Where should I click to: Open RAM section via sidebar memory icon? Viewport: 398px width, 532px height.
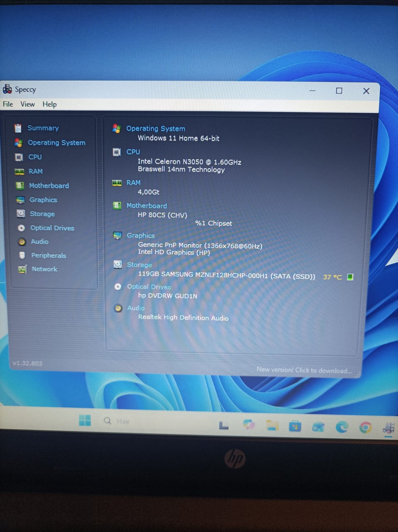(19, 171)
